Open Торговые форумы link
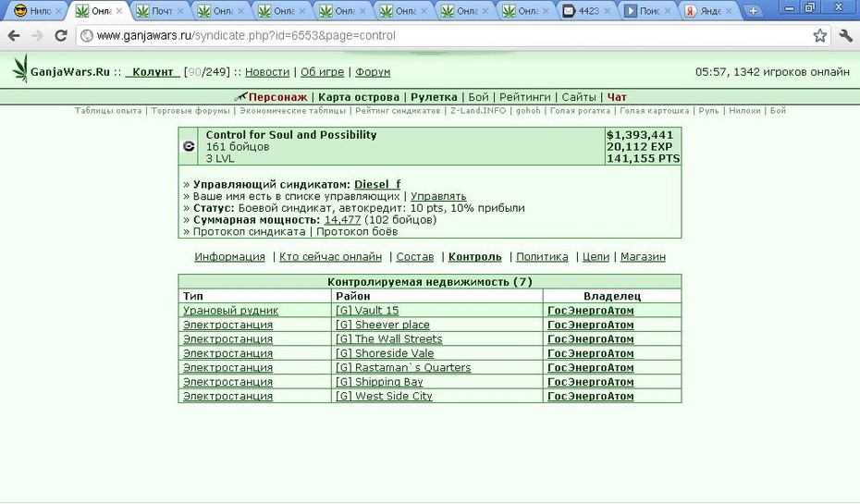The image size is (860, 504). click(190, 111)
